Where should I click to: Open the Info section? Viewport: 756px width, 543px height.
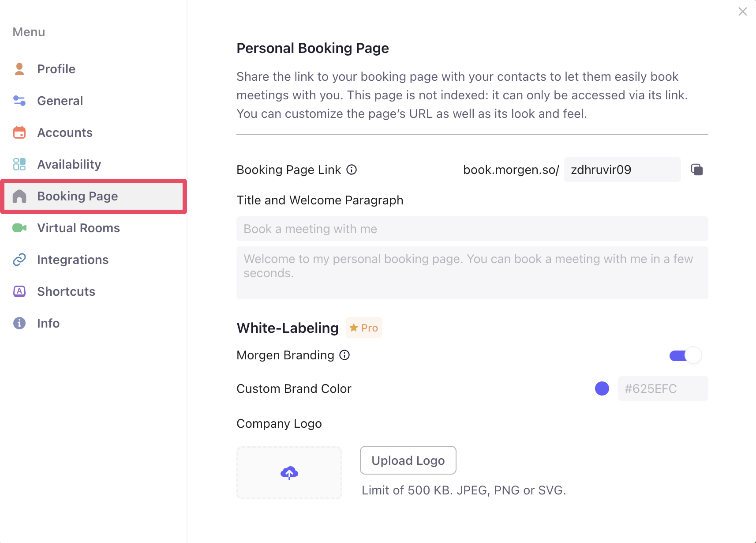[94, 323]
